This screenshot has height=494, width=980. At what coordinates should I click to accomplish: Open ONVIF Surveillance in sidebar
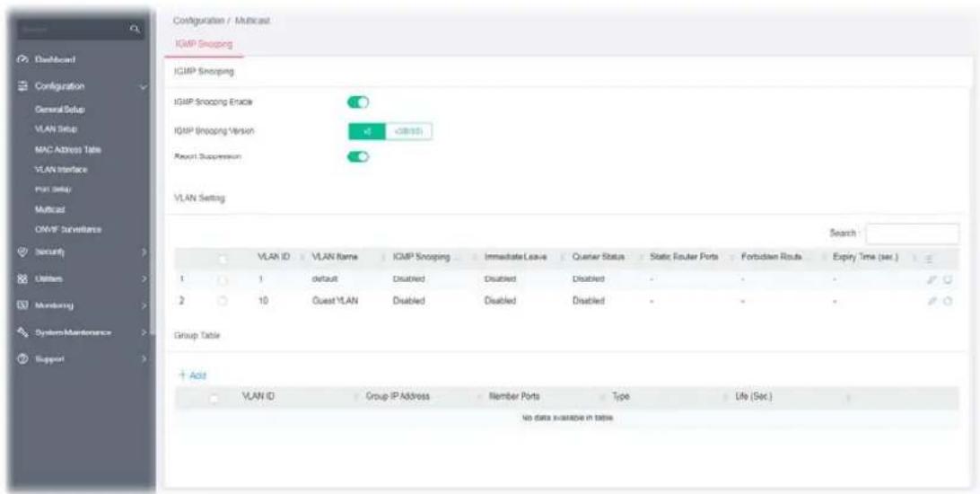69,229
